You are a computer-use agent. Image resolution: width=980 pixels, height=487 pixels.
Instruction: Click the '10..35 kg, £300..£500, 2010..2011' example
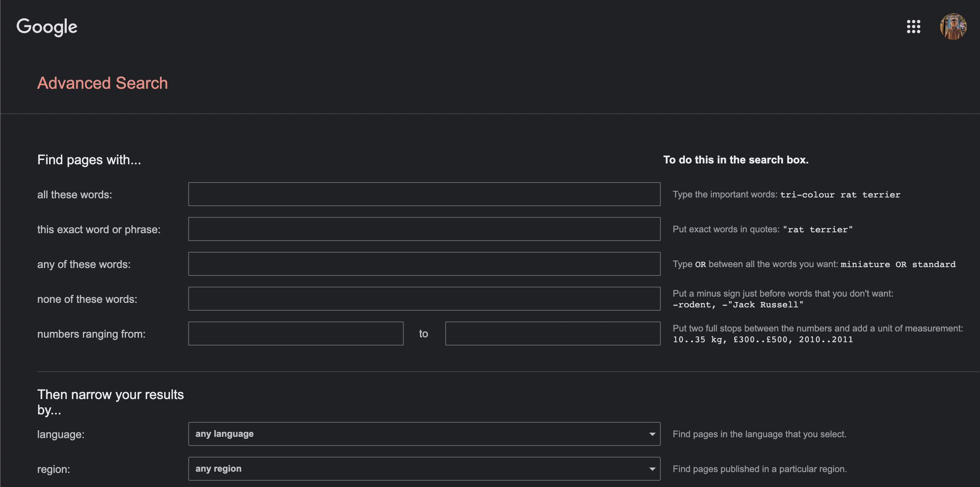click(763, 339)
